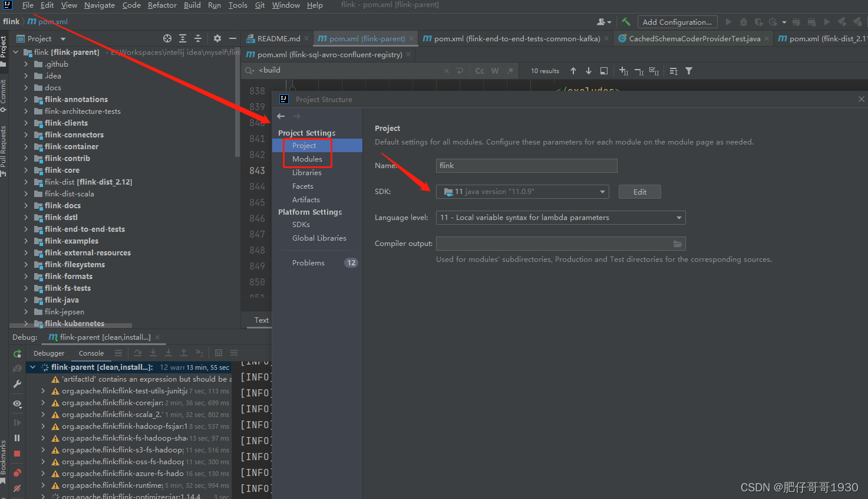
Task: Open the Commit tool window sidebar tab
Action: coord(4,96)
